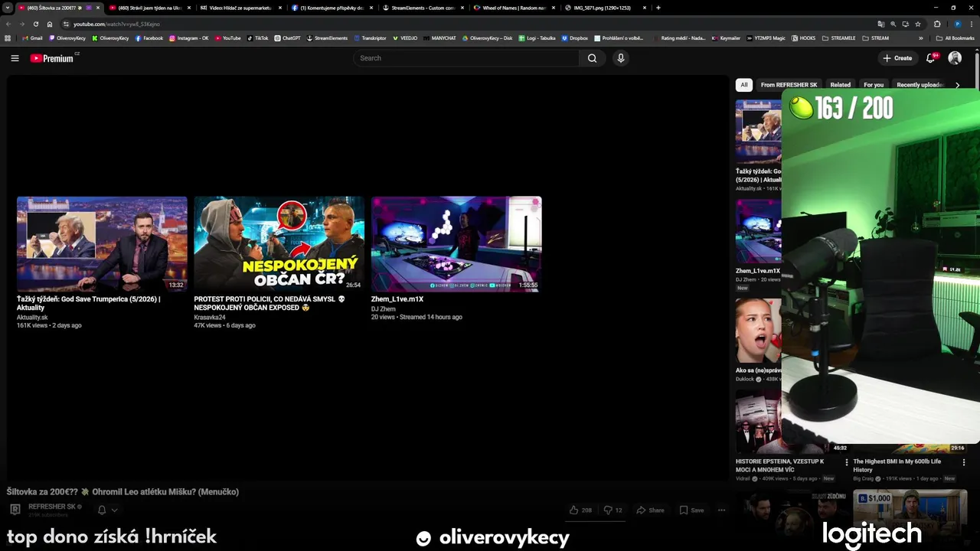Open site information icon in address bar
The image size is (980, 551).
(65, 24)
